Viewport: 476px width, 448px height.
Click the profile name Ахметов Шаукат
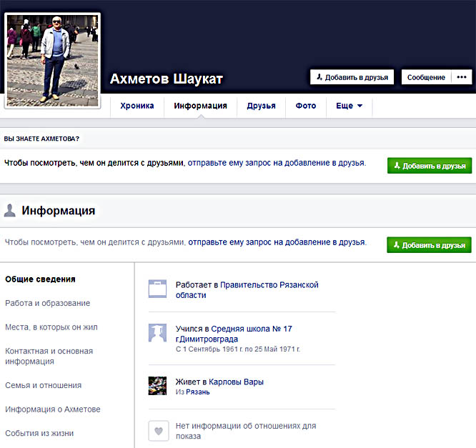point(167,79)
